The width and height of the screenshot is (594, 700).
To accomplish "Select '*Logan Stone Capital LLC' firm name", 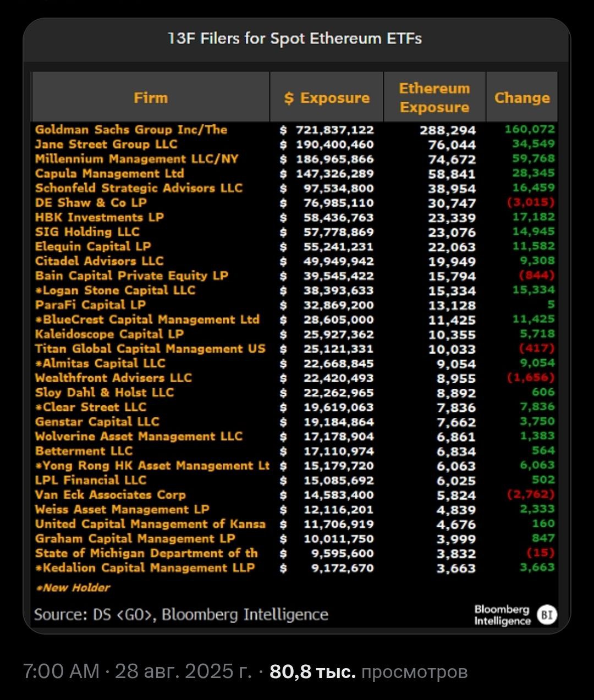I will coord(115,290).
